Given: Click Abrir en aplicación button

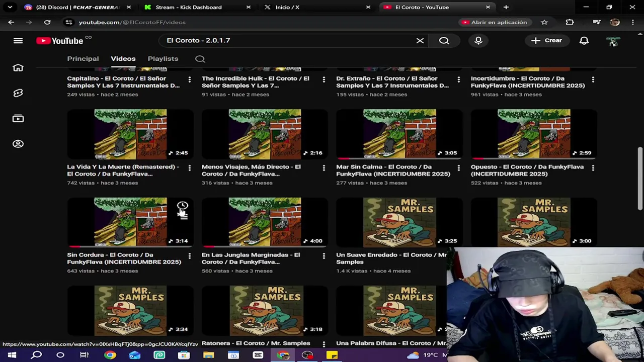Looking at the screenshot, I should [494, 22].
